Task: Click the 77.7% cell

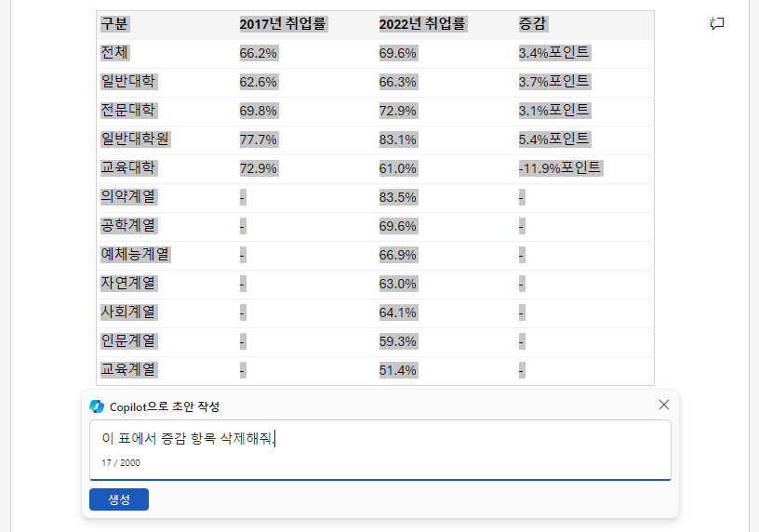Action: point(259,140)
